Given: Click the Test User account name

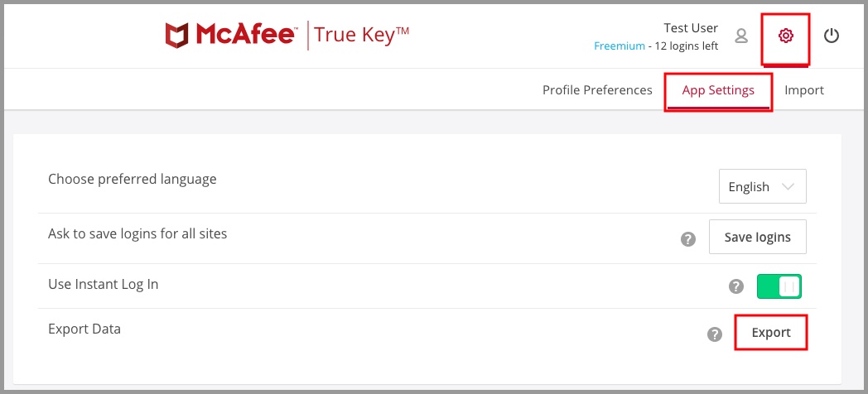Looking at the screenshot, I should [691, 29].
